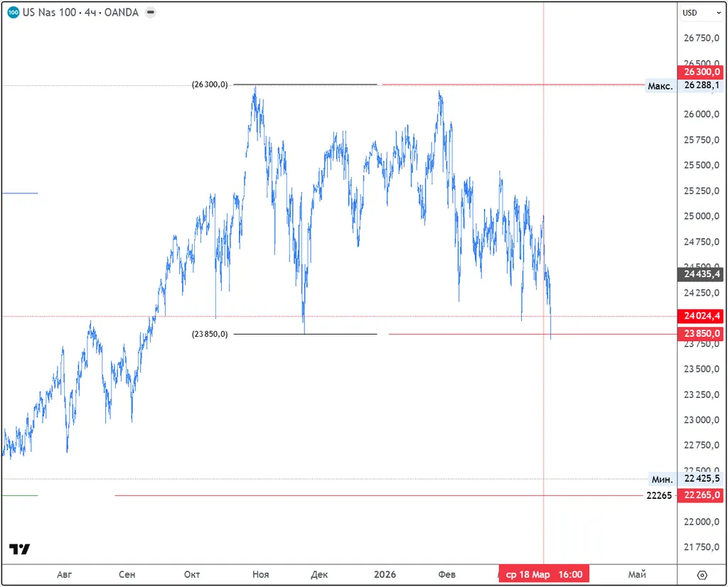Click the Nasdaq 100 symbol logo icon
Viewport: 728px width, 587px height.
14,13
